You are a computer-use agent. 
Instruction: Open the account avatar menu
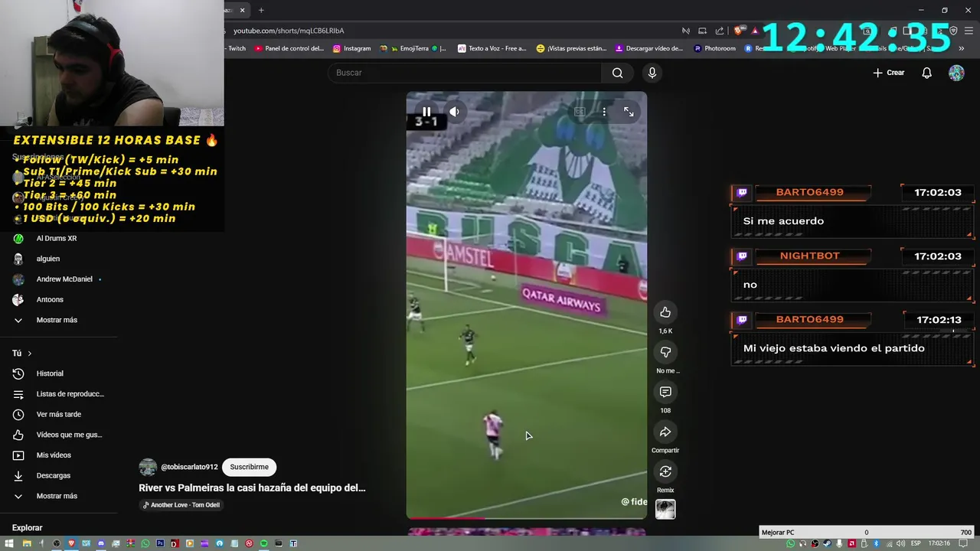(956, 73)
